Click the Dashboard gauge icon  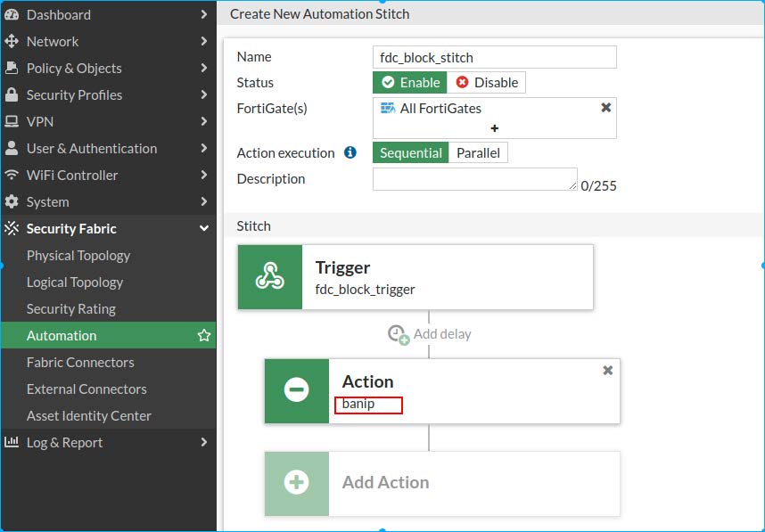coord(12,14)
